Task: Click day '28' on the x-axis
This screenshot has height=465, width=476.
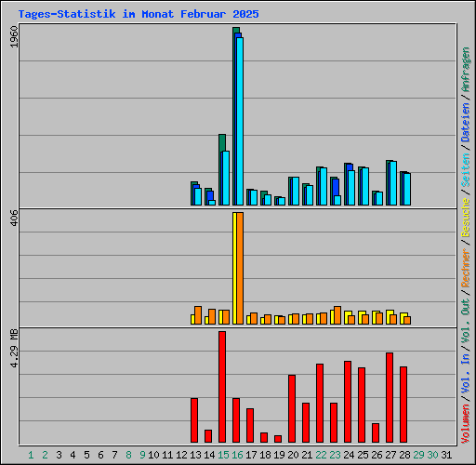Action: click(x=404, y=455)
